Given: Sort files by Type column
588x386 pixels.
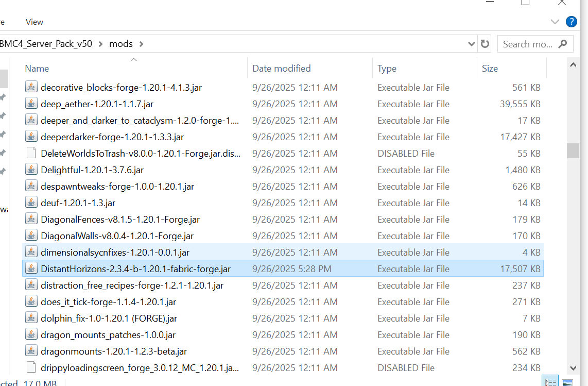Looking at the screenshot, I should 387,69.
